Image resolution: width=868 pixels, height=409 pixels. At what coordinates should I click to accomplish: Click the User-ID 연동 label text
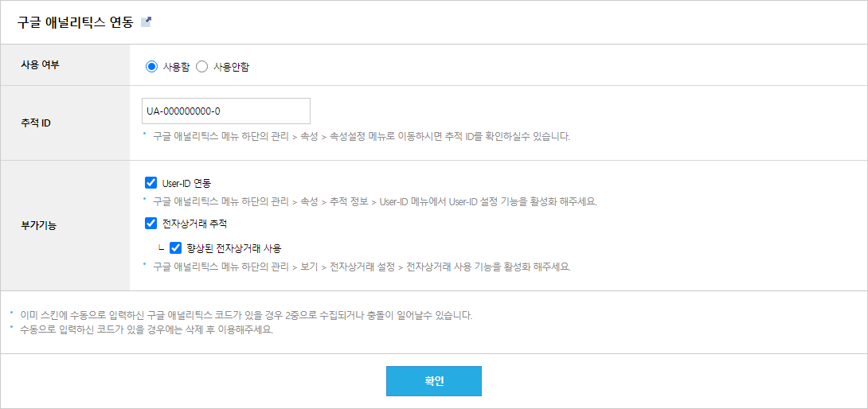(x=187, y=183)
